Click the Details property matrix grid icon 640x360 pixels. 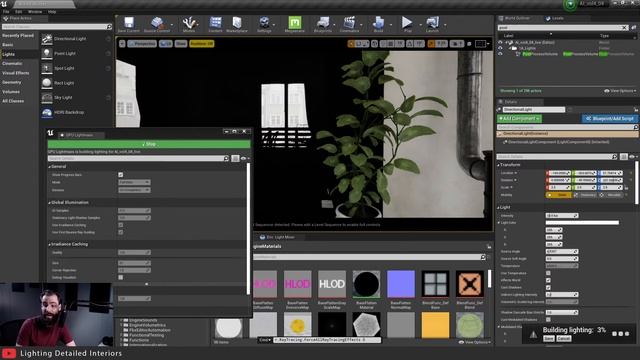(x=623, y=157)
